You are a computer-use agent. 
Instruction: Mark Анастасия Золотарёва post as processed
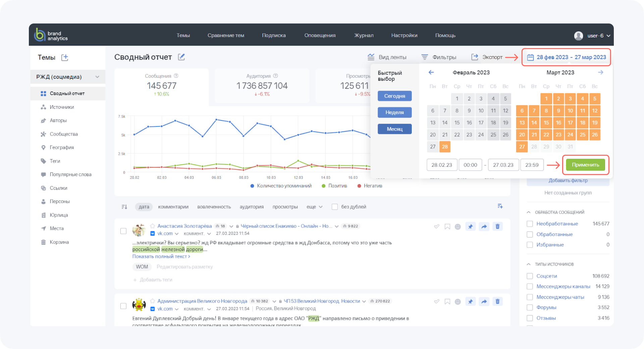click(437, 227)
